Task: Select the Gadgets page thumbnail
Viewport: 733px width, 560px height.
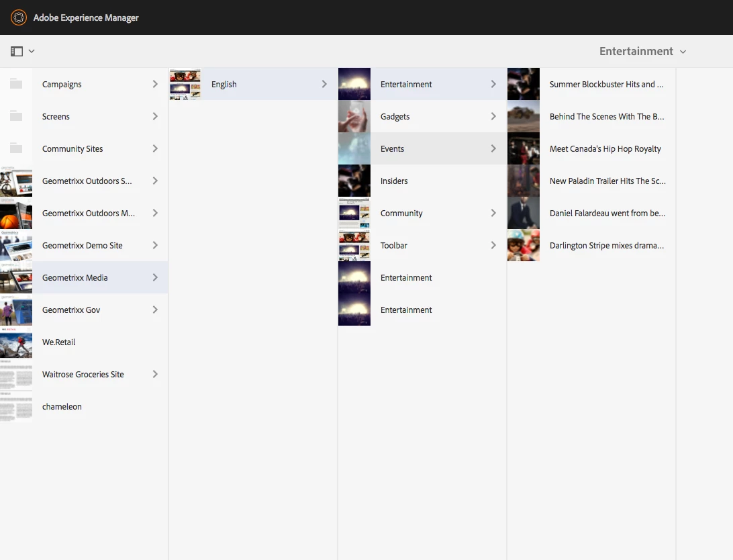Action: tap(354, 116)
